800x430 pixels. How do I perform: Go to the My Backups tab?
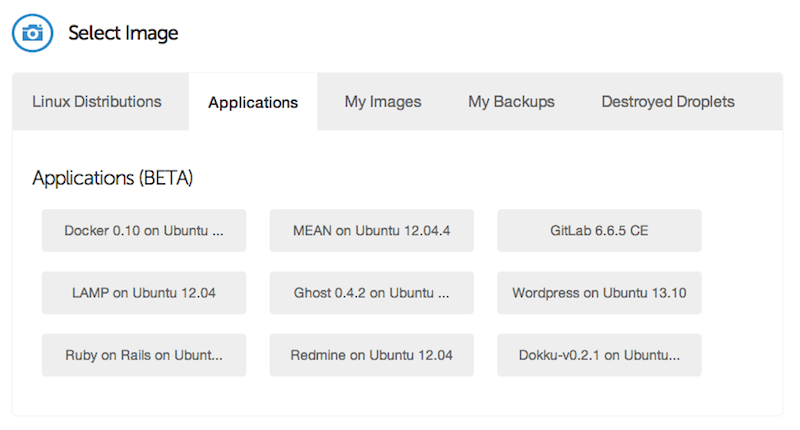pyautogui.click(x=511, y=102)
